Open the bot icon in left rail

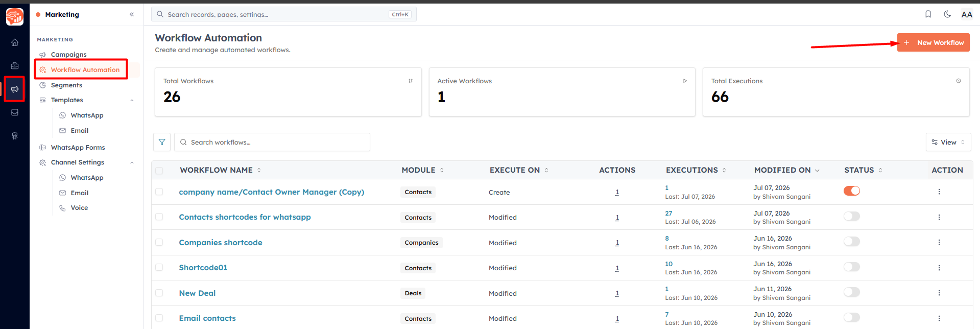pos(15,136)
